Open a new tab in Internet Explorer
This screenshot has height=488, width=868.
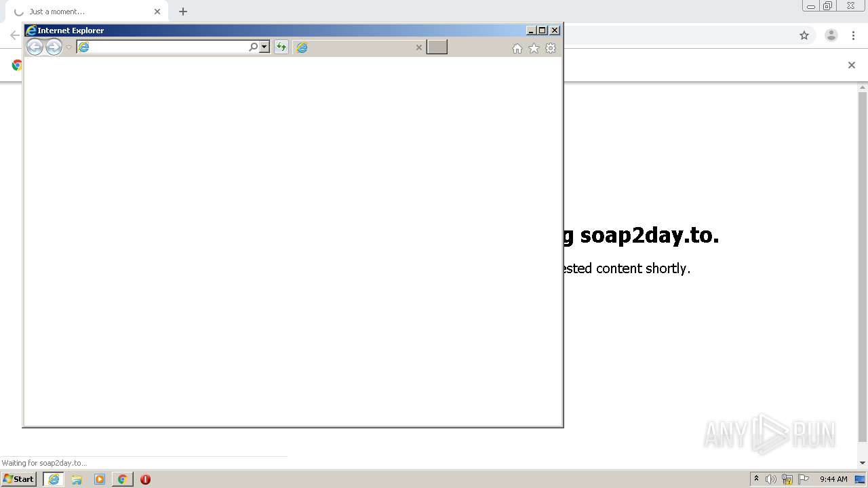(x=437, y=47)
